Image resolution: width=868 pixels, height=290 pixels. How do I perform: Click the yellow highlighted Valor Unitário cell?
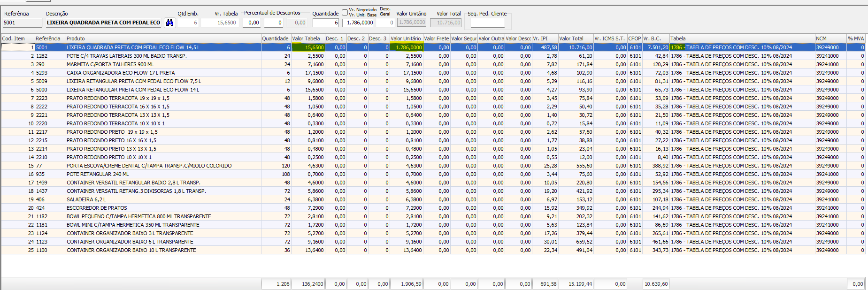click(407, 47)
